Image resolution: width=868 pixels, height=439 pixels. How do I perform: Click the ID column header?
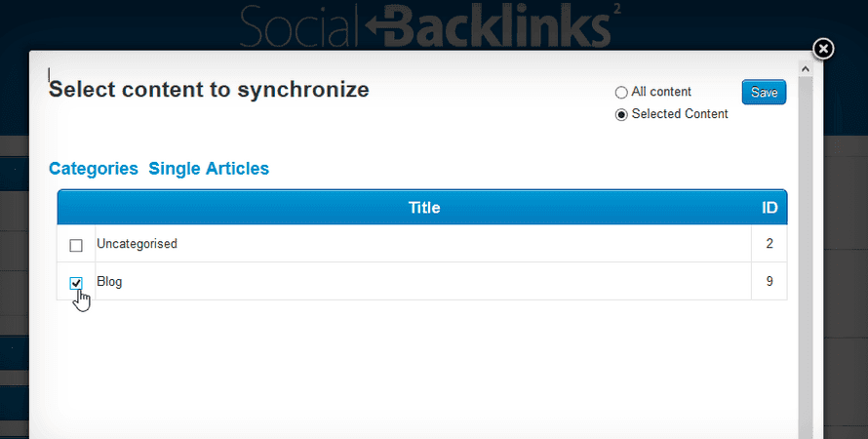tap(769, 208)
